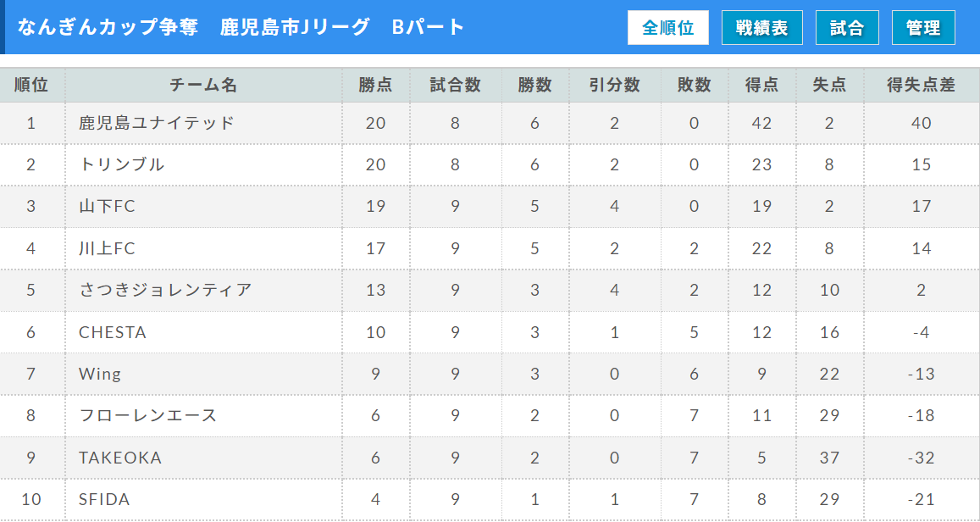The width and height of the screenshot is (980, 522).
Task: Select team トリンブル
Action: pyautogui.click(x=122, y=165)
